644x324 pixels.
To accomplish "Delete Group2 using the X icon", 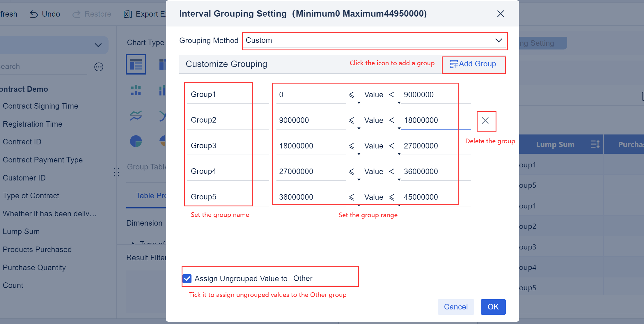I will (486, 121).
